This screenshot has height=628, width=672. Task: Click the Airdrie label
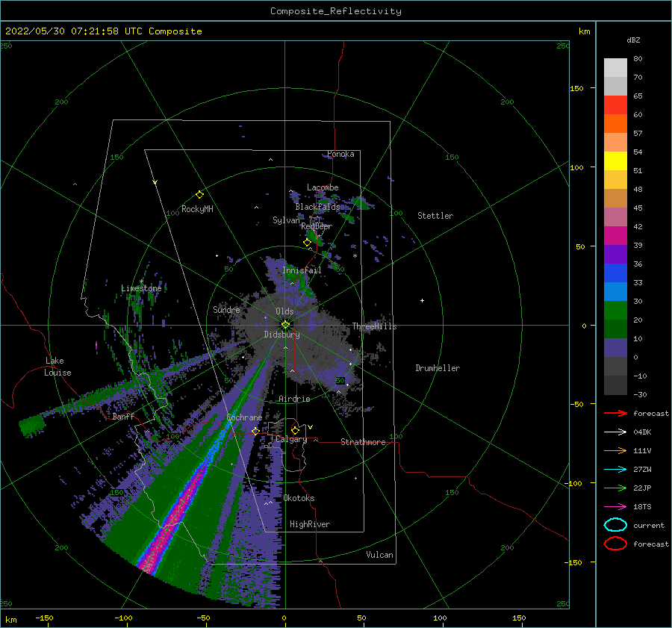[294, 399]
